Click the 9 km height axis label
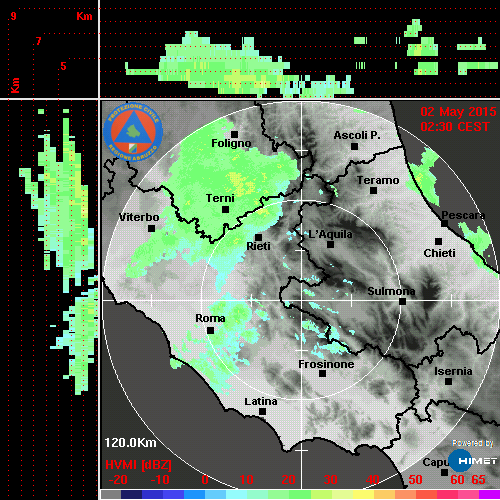 coord(13,16)
